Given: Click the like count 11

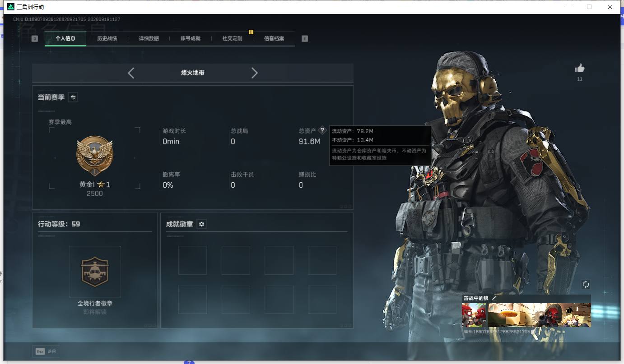Looking at the screenshot, I should (x=580, y=79).
